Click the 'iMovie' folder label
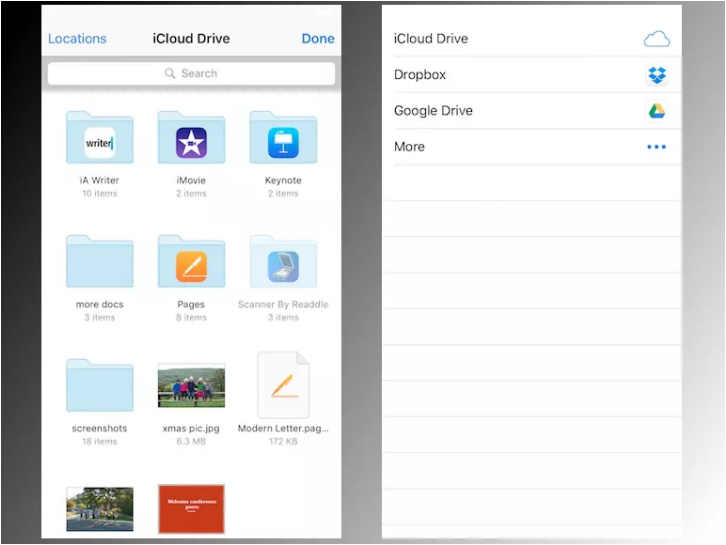726x545 pixels. click(x=191, y=180)
